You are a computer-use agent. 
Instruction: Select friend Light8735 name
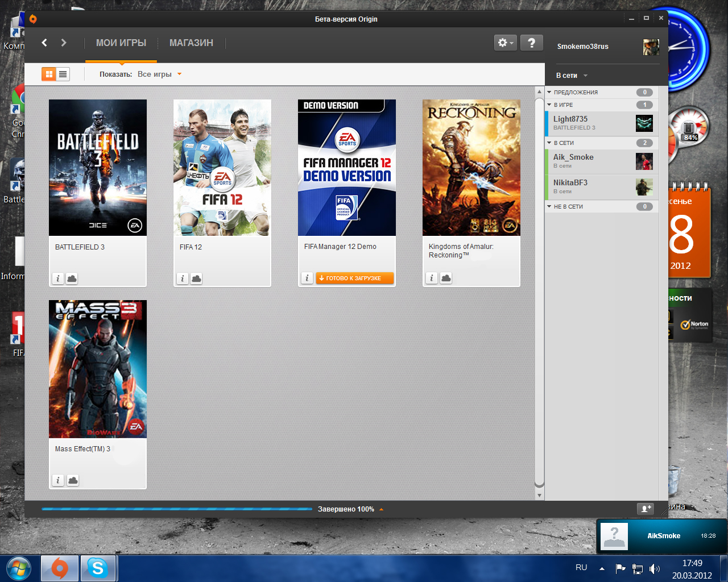(x=570, y=119)
